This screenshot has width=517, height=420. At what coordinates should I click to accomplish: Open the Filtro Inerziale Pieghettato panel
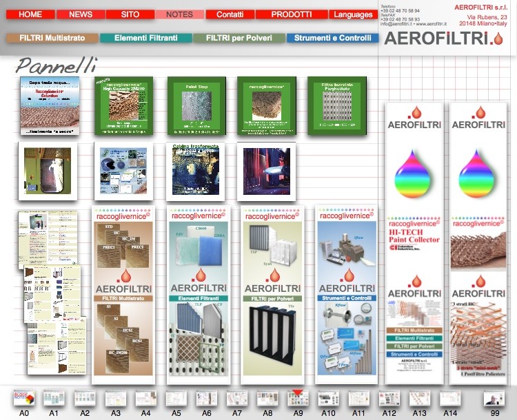(x=336, y=106)
